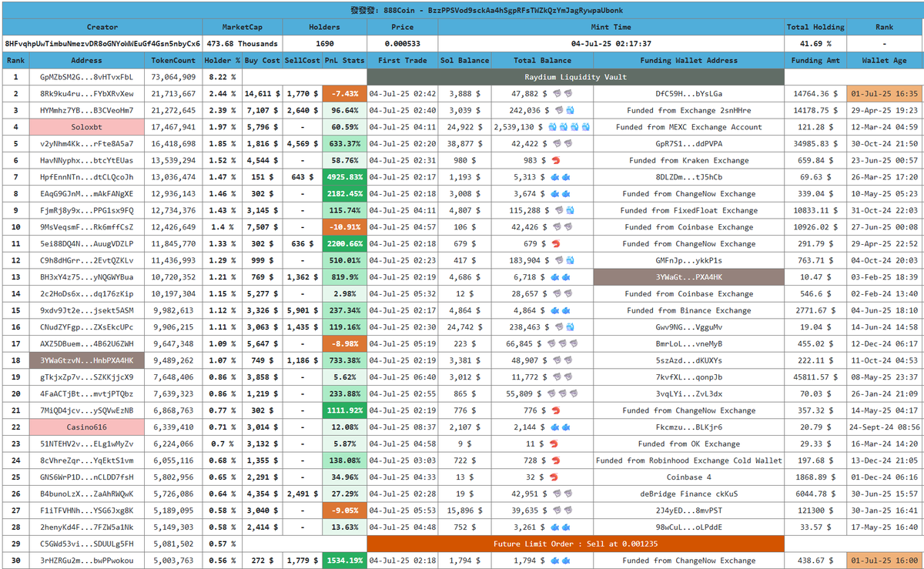Click the shrimp icon beside 776 $ total balance
This screenshot has height=569, width=924.
point(554,410)
